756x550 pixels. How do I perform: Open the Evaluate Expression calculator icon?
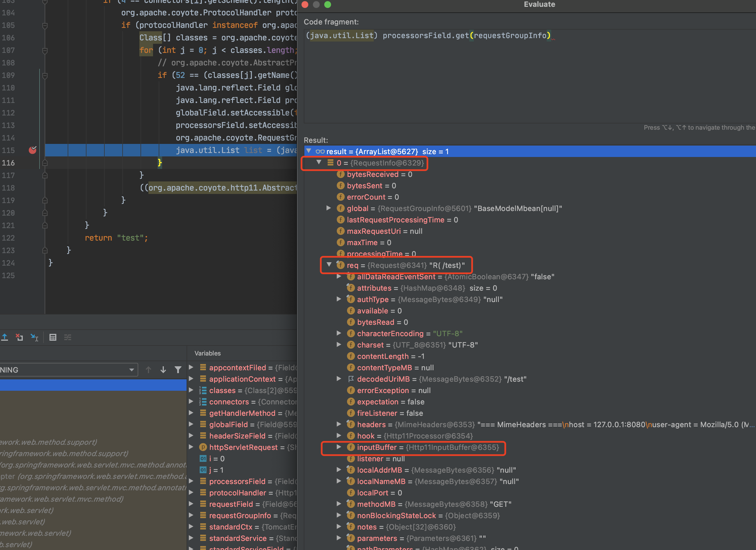coord(53,337)
